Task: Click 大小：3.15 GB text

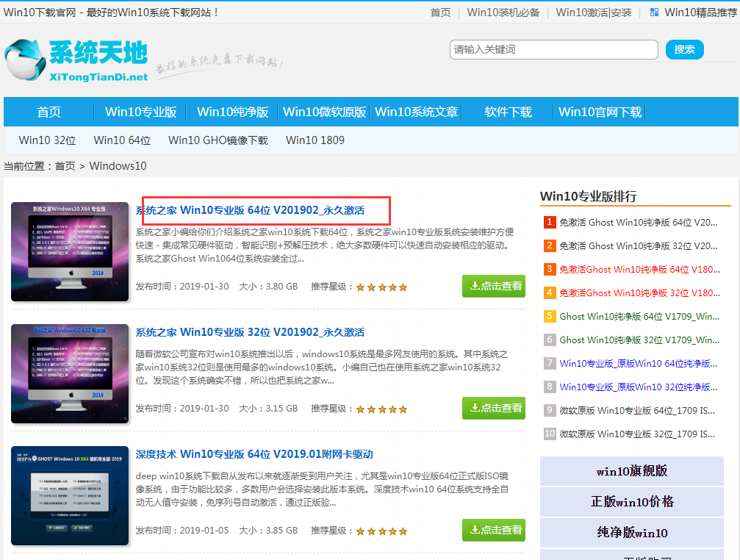Action: tap(268, 409)
